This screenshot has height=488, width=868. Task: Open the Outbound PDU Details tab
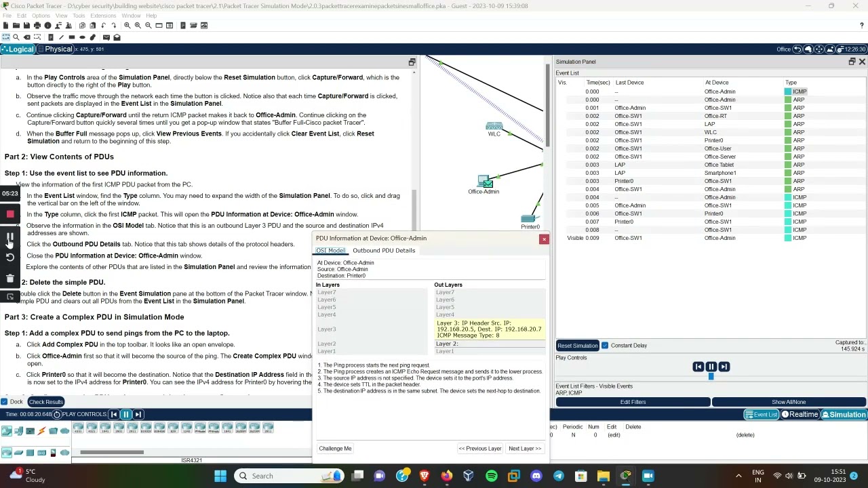(x=384, y=251)
